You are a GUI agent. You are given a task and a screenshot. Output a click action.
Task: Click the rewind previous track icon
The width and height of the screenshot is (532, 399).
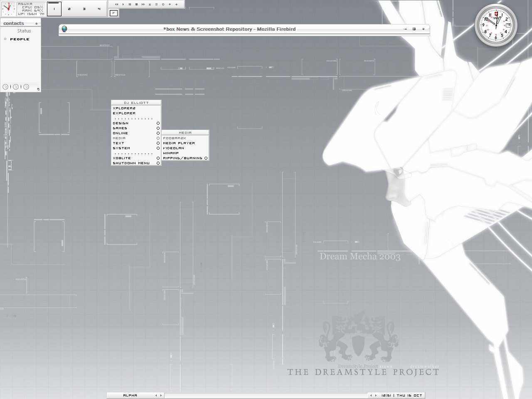click(x=116, y=4)
